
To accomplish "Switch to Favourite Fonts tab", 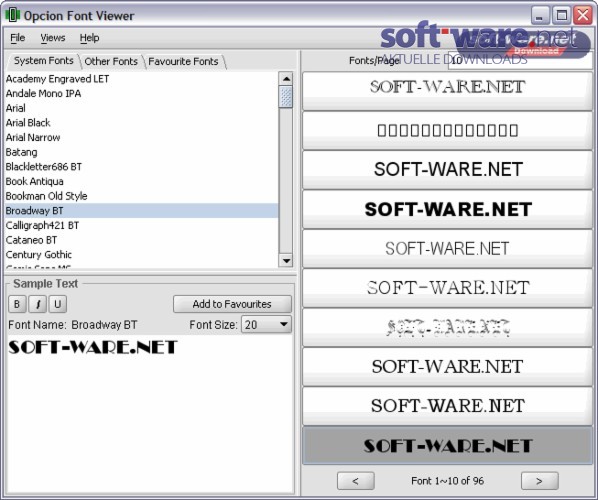I will tap(183, 61).
